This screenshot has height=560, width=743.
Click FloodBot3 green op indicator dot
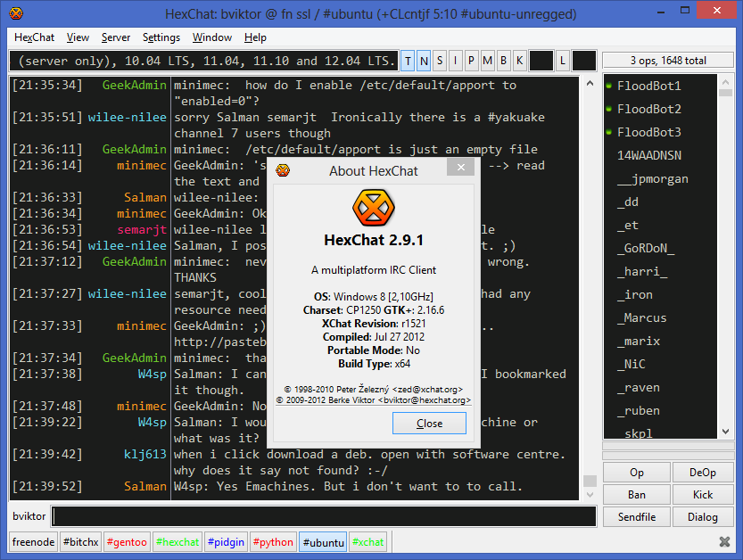coord(609,132)
